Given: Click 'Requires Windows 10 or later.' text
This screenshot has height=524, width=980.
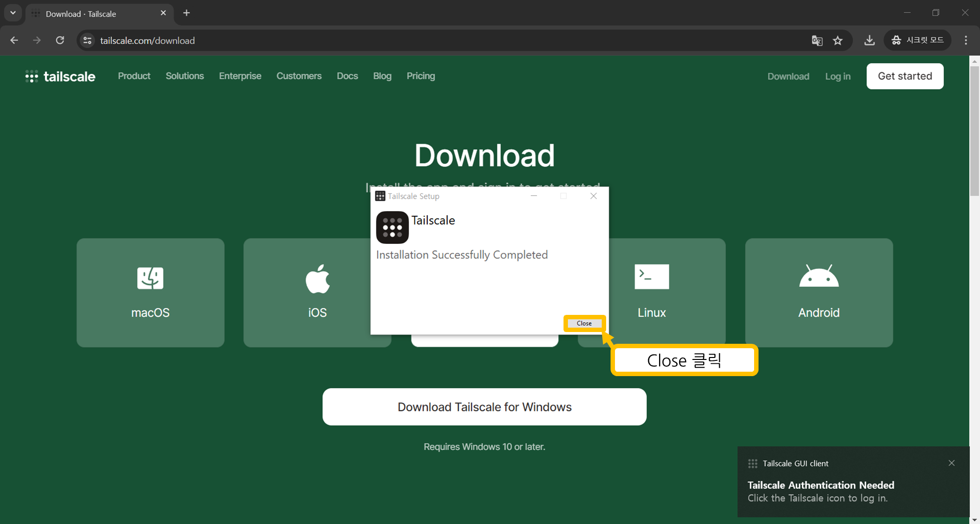Looking at the screenshot, I should coord(485,447).
